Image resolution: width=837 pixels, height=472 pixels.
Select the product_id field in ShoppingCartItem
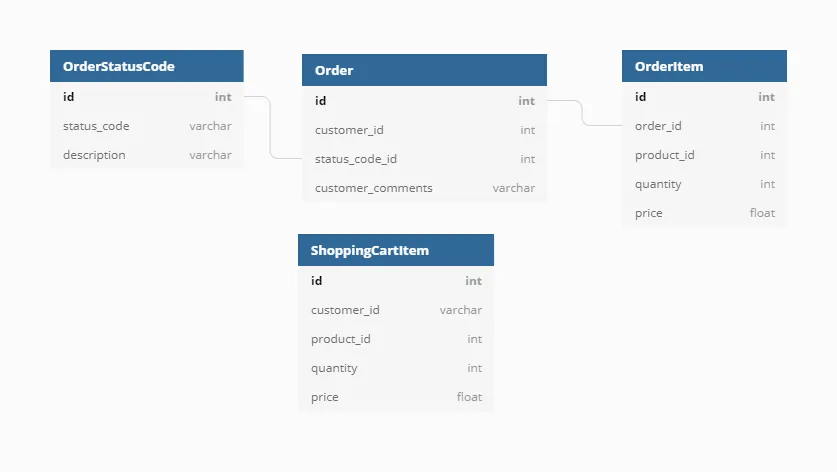pyautogui.click(x=396, y=339)
